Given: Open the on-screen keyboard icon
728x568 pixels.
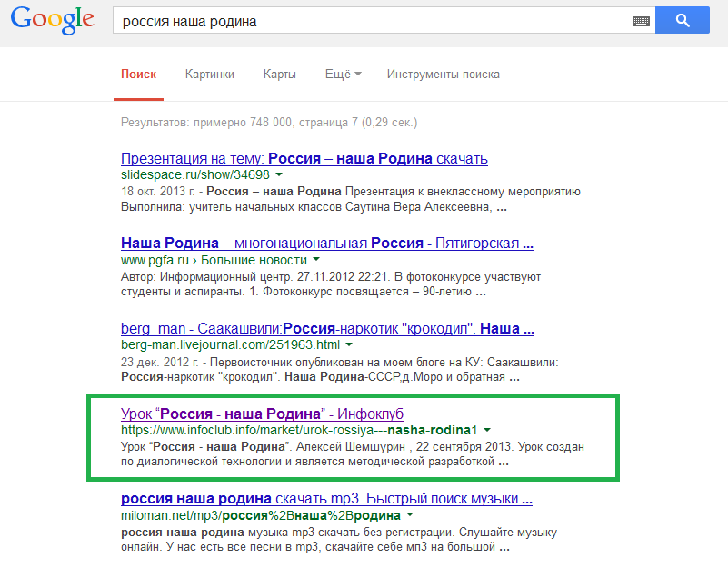Looking at the screenshot, I should [641, 21].
